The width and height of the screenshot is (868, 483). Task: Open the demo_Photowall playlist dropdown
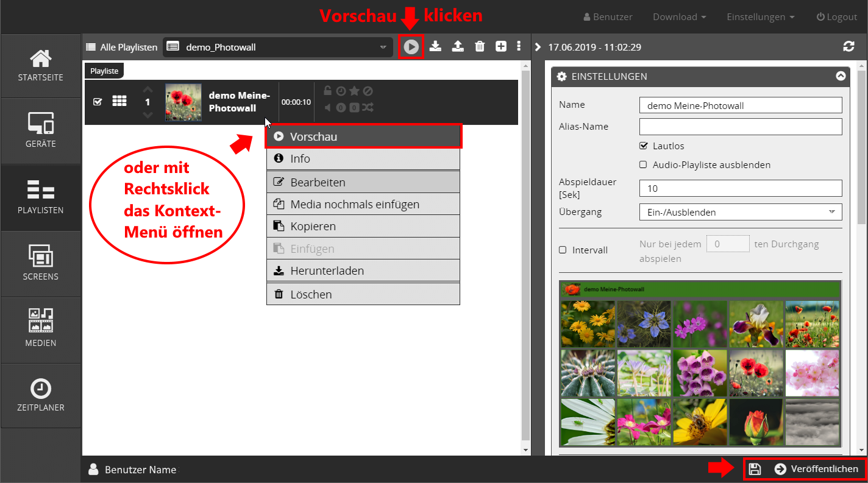click(277, 47)
